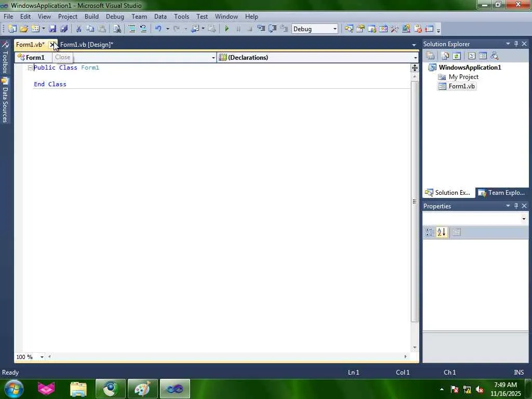Viewport: 532px width, 399px height.
Task: Open the Undo history dropdown arrow
Action: pyautogui.click(x=168, y=29)
